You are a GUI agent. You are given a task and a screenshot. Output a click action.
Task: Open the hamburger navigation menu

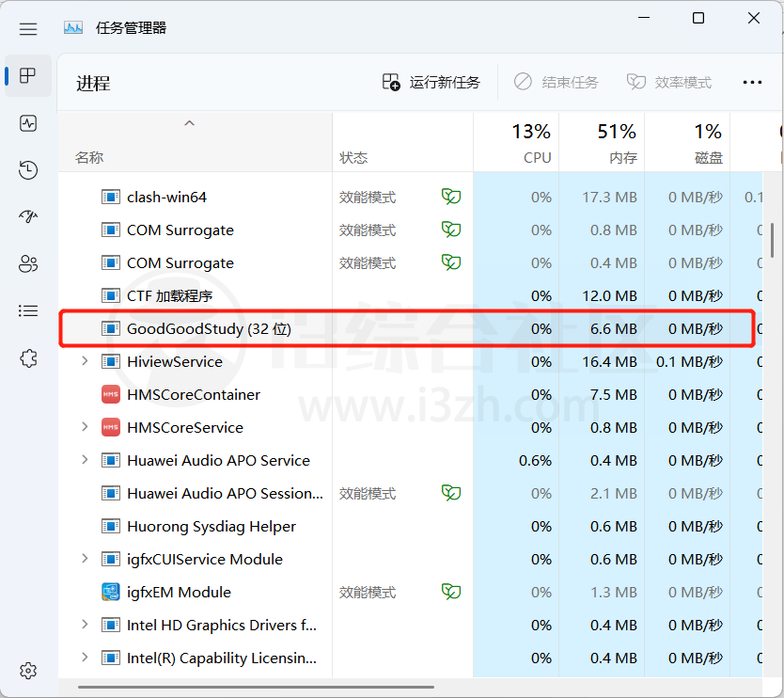coord(28,28)
